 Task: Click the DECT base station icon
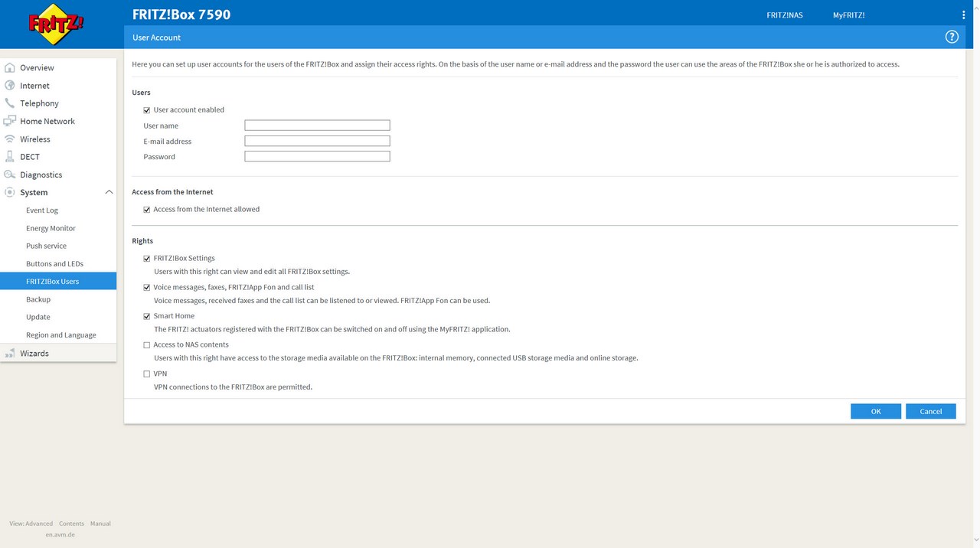pos(10,157)
